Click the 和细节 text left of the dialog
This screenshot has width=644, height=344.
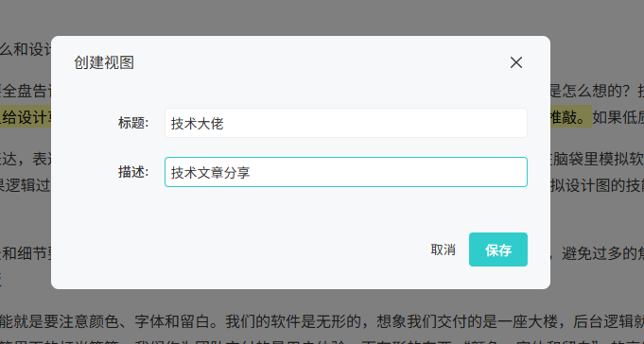[26, 253]
